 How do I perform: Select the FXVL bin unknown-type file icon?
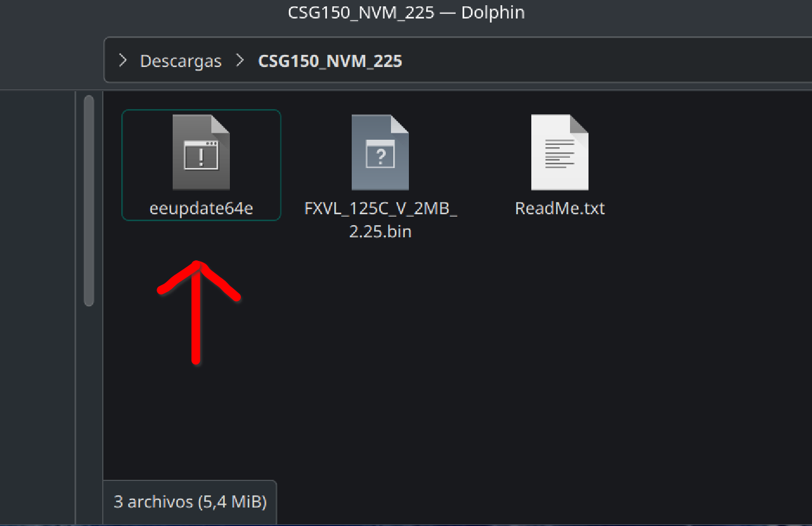tap(380, 152)
